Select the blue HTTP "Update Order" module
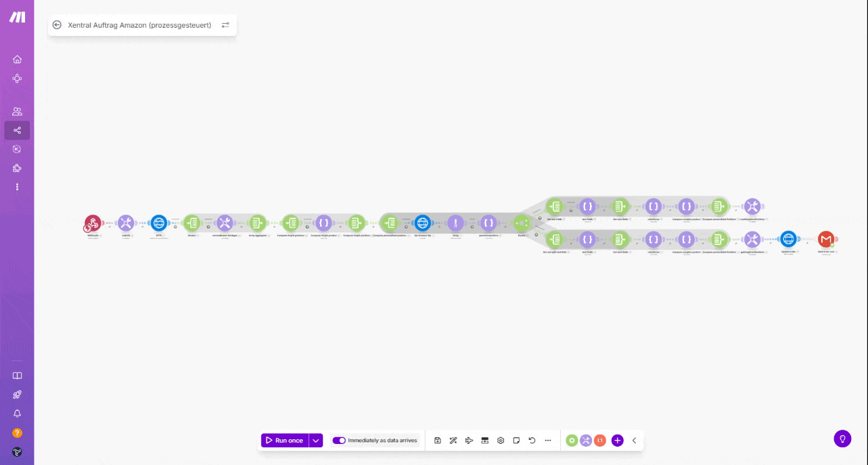 pyautogui.click(x=788, y=239)
